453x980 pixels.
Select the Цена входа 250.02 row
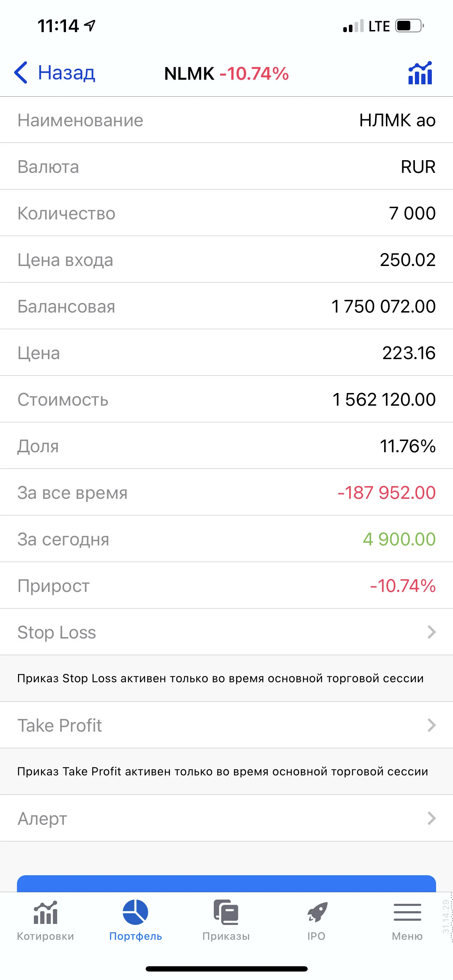[x=226, y=259]
